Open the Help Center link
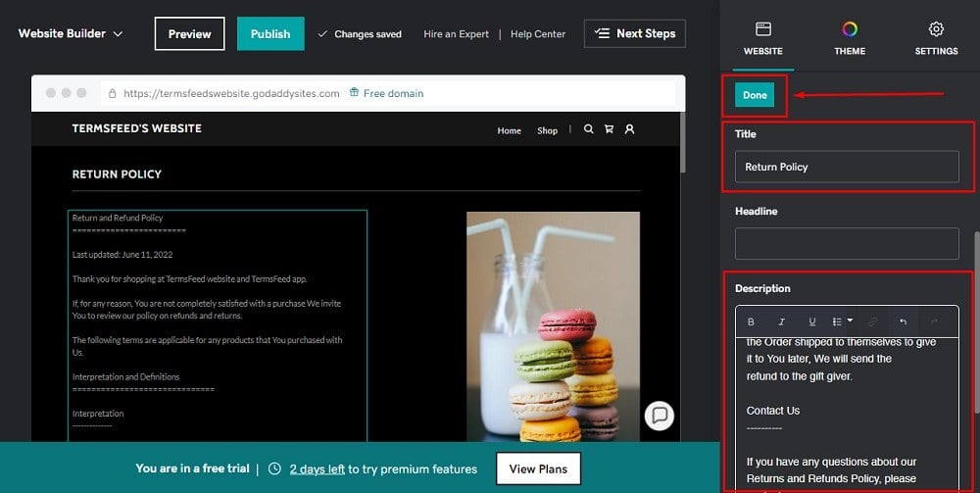980x493 pixels. click(x=537, y=34)
